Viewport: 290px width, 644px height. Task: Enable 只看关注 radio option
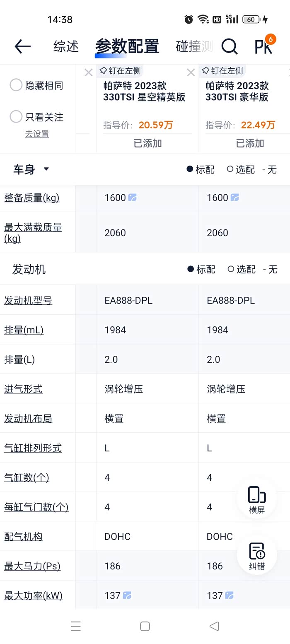pos(16,117)
